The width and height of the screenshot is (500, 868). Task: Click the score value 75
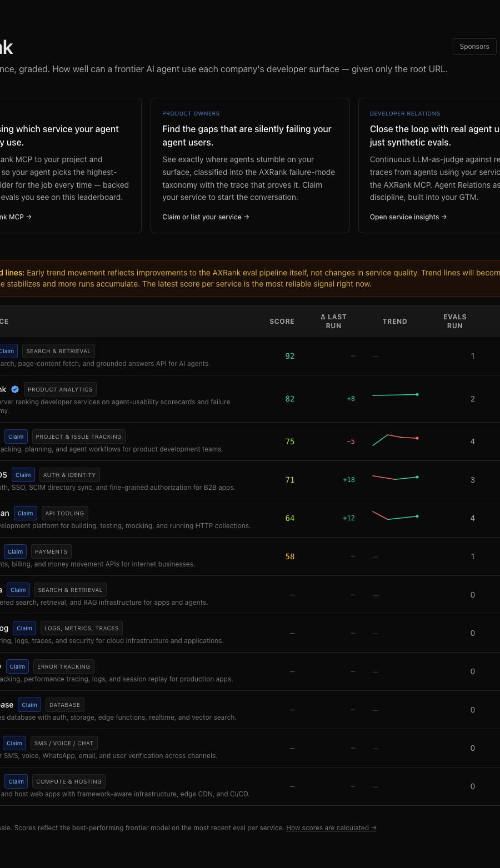tap(290, 441)
